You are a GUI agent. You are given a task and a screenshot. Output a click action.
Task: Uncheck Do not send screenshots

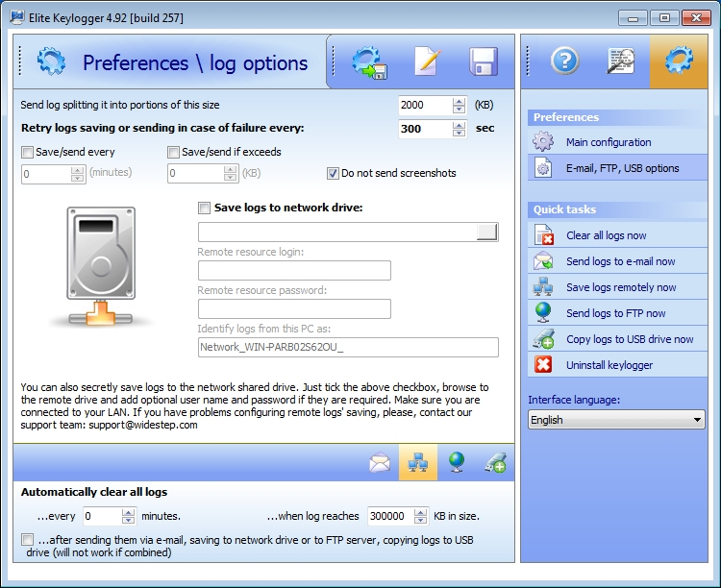333,174
